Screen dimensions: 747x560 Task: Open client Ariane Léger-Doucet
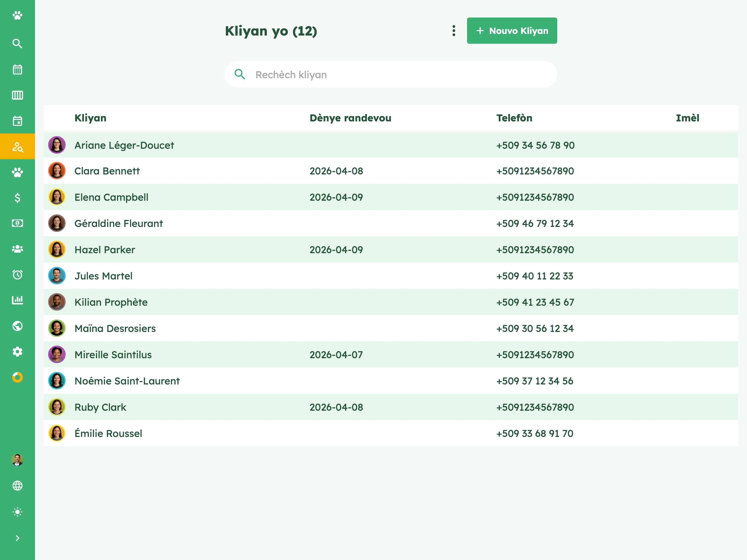(x=391, y=145)
